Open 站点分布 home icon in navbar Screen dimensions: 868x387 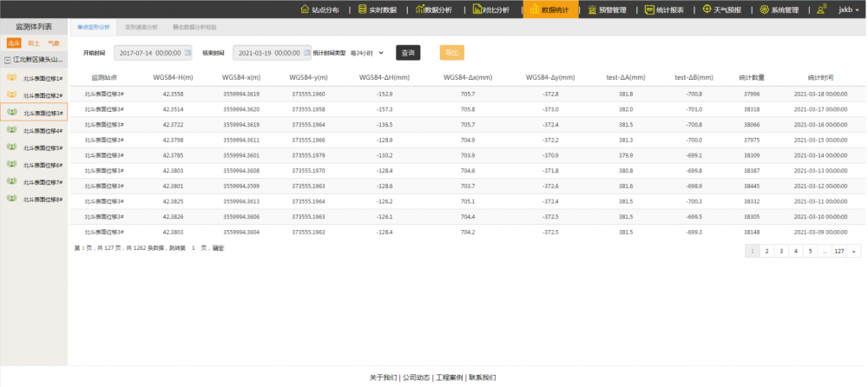pos(305,10)
